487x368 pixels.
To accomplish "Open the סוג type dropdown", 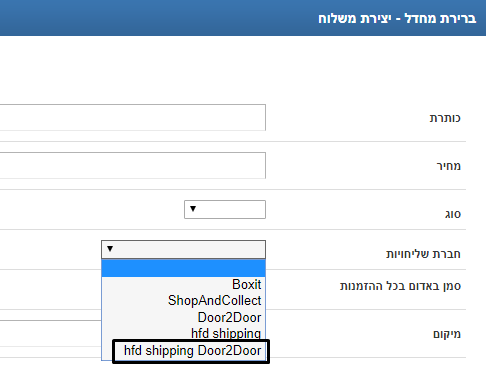I will [225, 209].
